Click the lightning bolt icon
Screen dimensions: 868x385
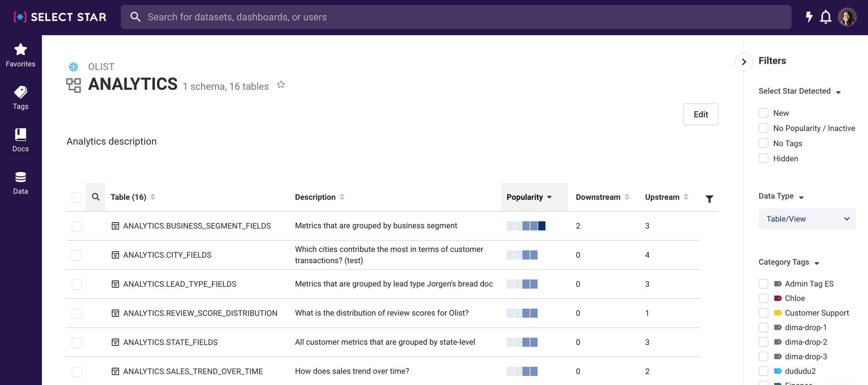(808, 17)
